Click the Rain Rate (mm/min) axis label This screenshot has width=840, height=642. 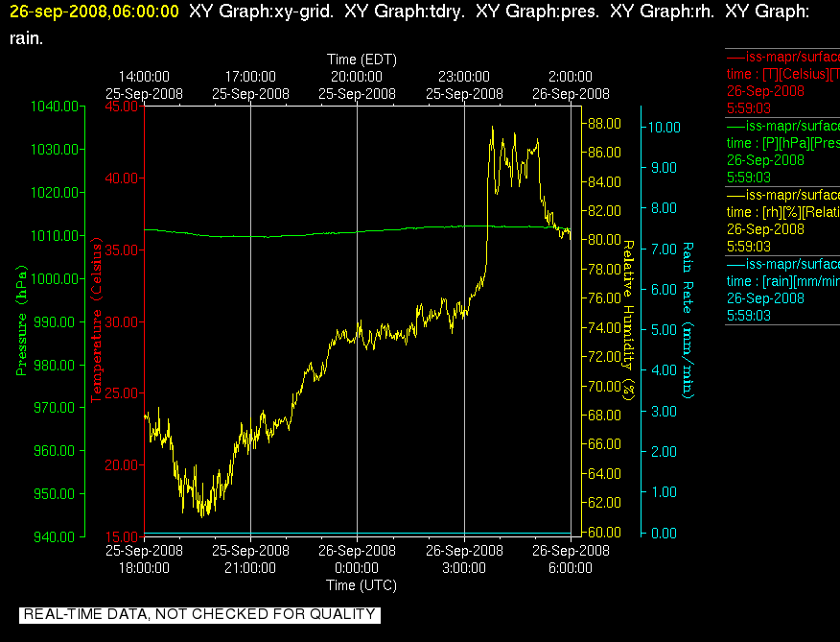[688, 321]
